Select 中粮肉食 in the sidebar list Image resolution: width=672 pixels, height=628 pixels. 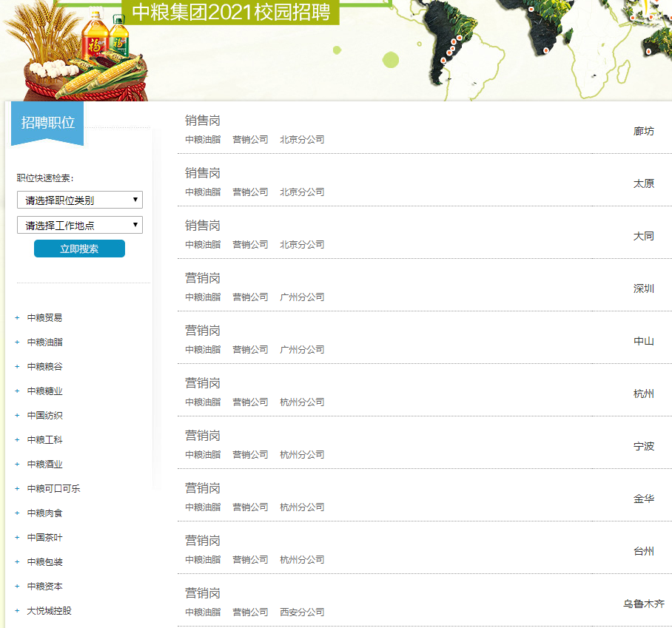44,513
